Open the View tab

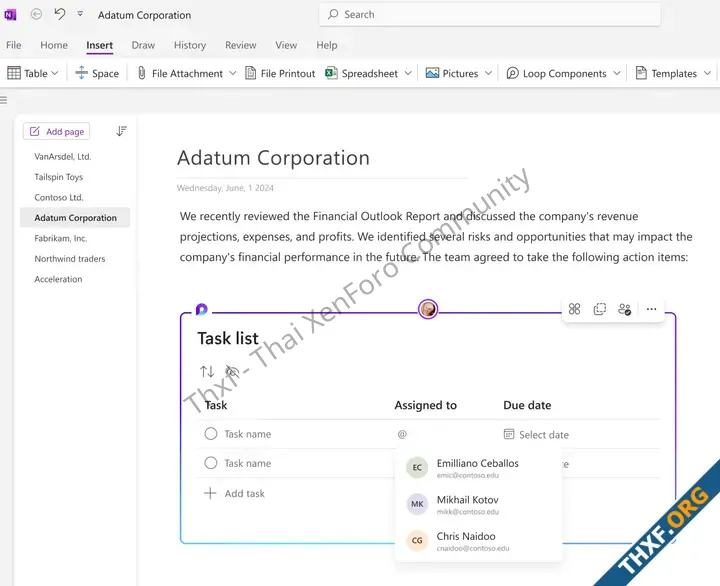point(286,45)
